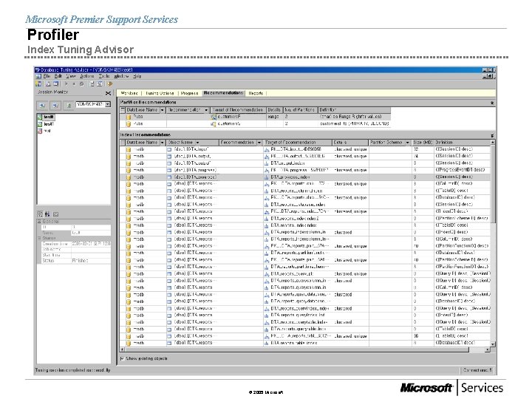Select the second session in the session list
This screenshot has width=532, height=399.
46,124
